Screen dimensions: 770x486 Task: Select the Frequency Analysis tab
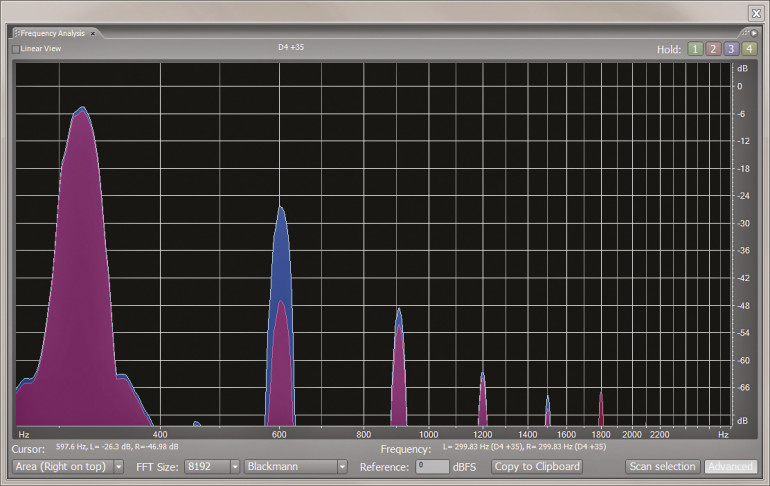point(54,33)
